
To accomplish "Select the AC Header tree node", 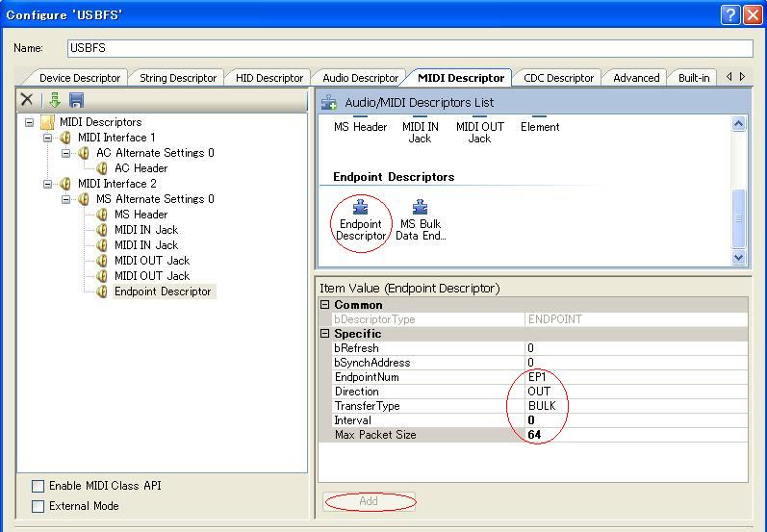I will 141,168.
